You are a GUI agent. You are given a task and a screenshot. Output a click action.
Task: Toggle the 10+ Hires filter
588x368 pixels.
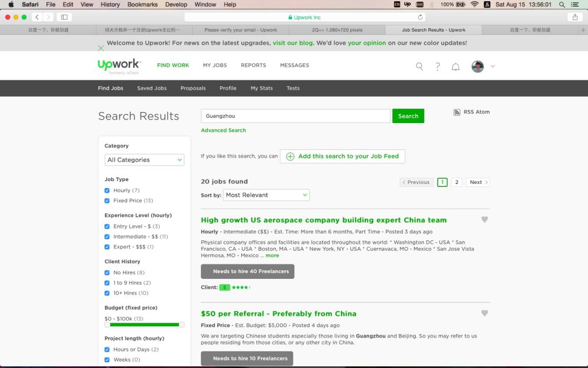(107, 293)
